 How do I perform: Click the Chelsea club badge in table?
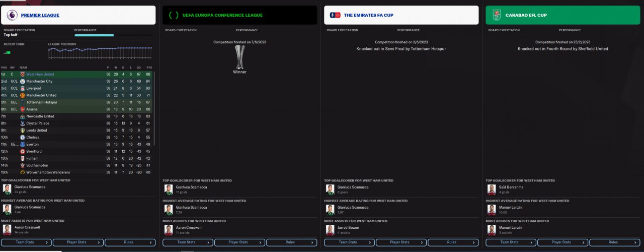[x=22, y=137]
